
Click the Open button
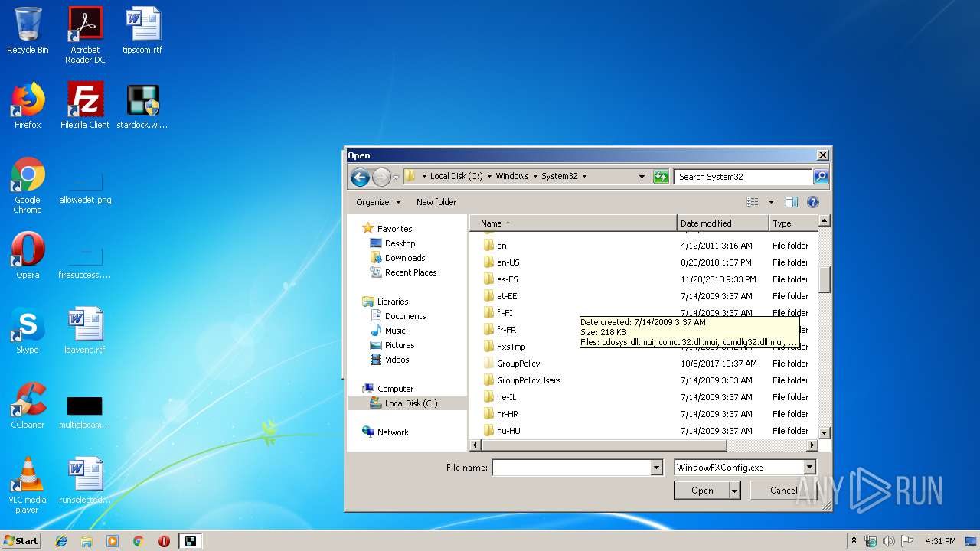(702, 491)
